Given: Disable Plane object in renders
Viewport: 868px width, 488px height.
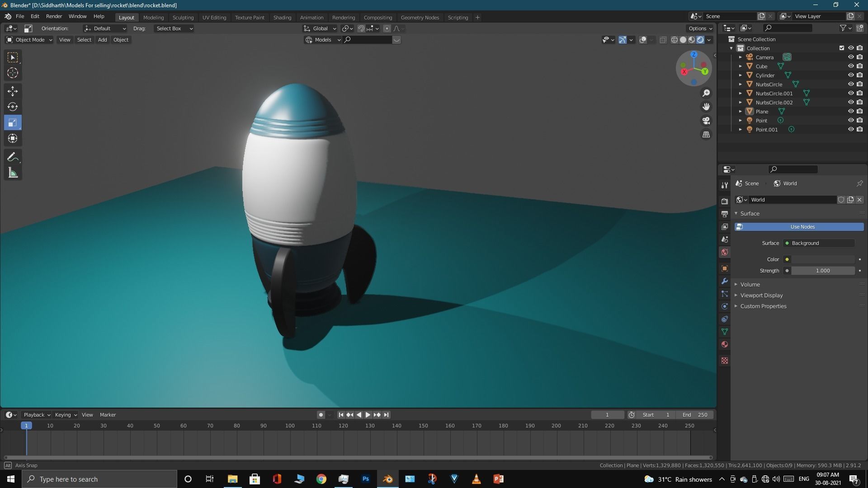Looking at the screenshot, I should click(x=859, y=111).
